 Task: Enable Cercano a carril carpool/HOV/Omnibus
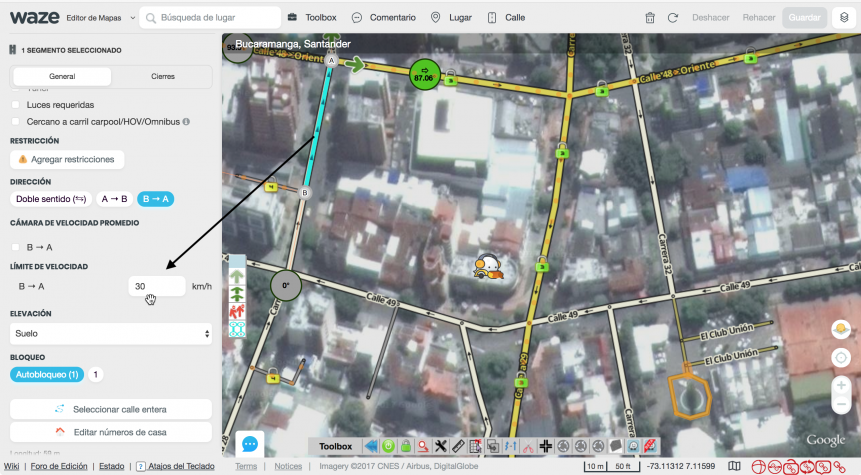click(15, 122)
